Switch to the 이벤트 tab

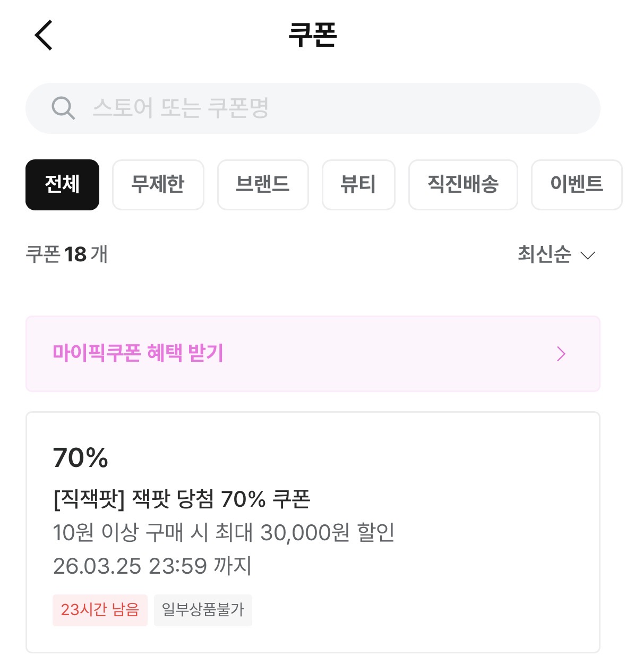click(577, 185)
